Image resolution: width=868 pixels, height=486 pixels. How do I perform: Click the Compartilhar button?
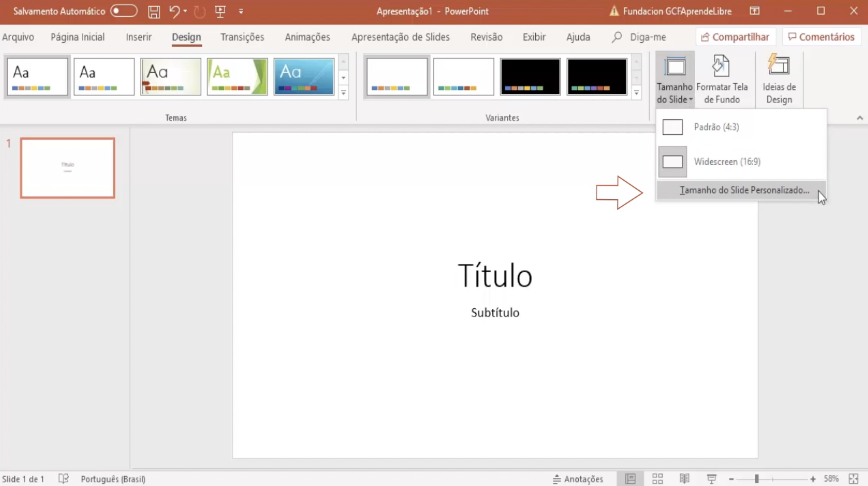736,36
